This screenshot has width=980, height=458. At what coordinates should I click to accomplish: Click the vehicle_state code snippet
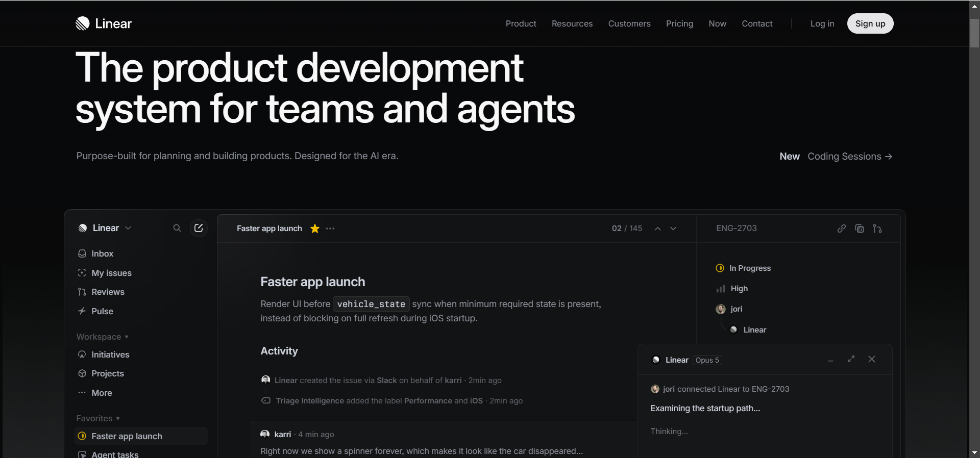pos(371,304)
